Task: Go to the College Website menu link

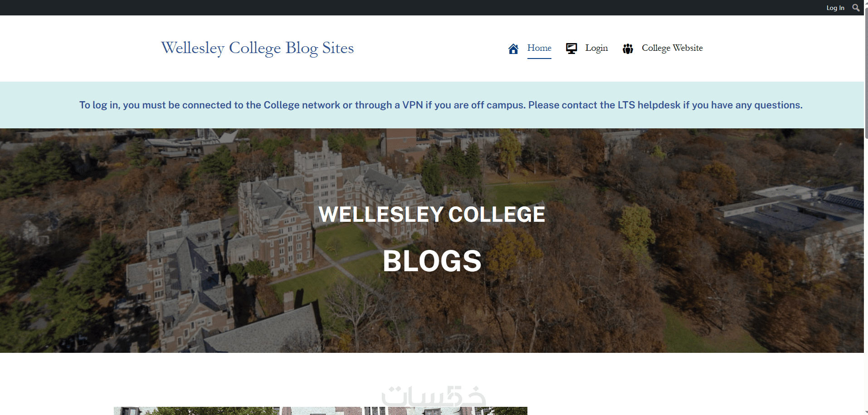Action: pos(672,48)
